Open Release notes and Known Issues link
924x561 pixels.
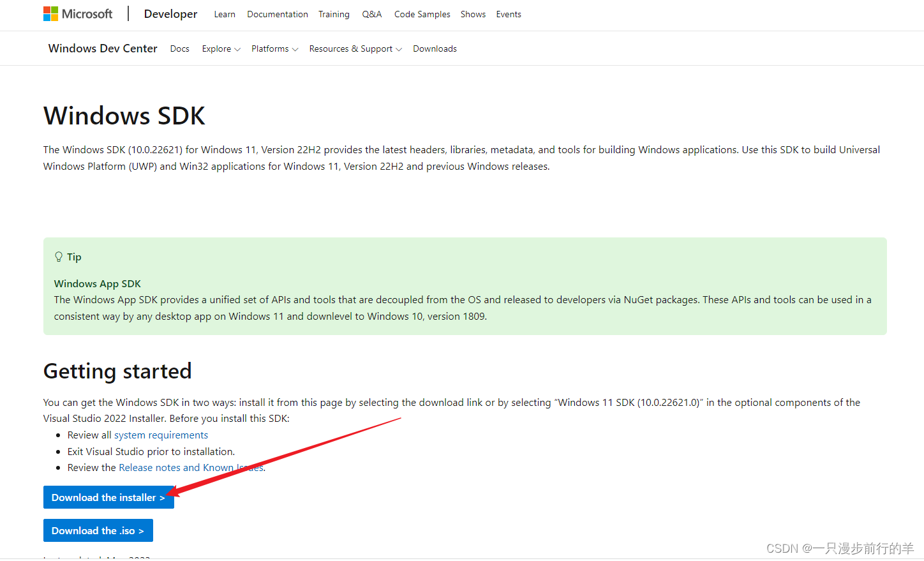click(191, 468)
